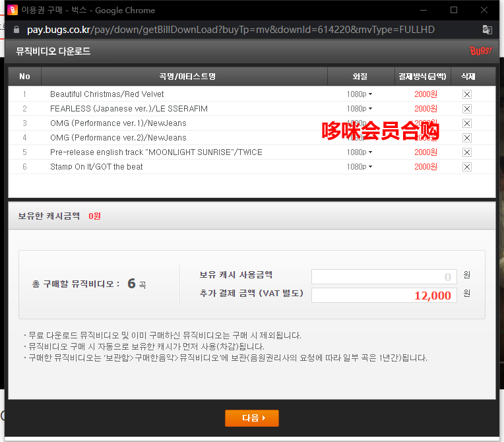Click 2000원 price in MOONLIGHT SUNRISE row
This screenshot has width=504, height=442.
(425, 152)
